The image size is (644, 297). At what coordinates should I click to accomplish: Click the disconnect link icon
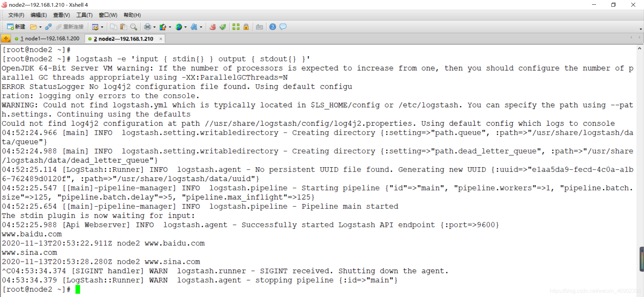pos(48,27)
